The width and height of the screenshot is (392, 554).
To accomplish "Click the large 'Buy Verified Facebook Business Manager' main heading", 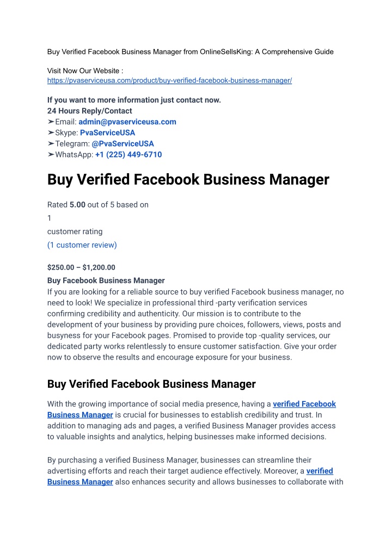I will pos(188,179).
